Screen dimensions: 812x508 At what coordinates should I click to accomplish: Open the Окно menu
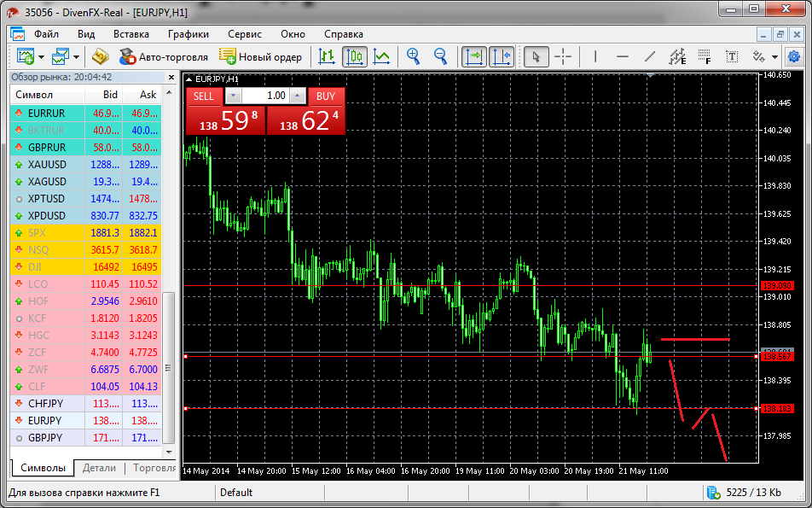293,34
